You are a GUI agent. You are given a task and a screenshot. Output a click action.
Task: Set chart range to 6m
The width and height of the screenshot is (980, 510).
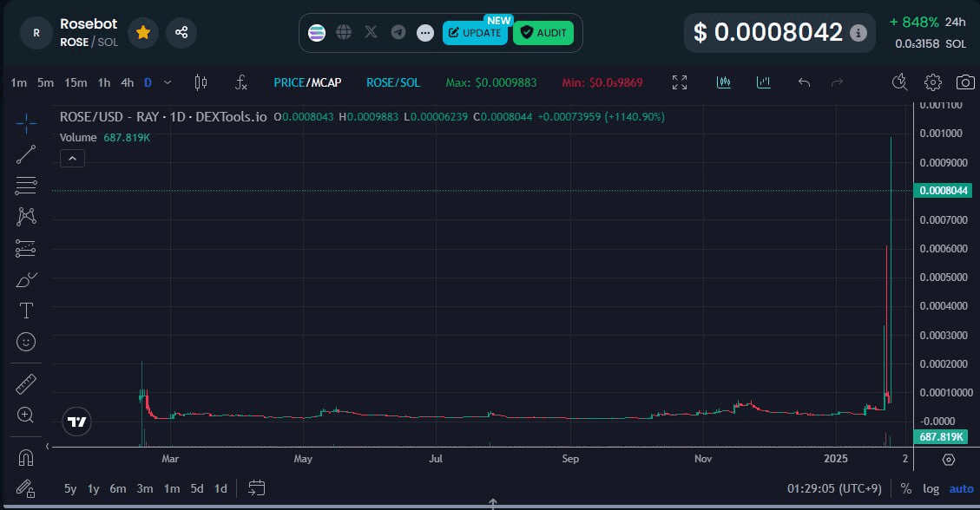(117, 489)
